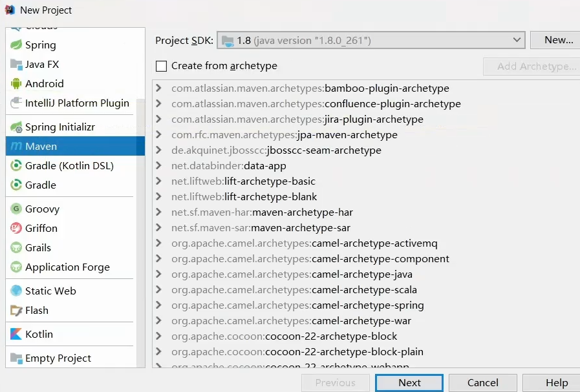The image size is (580, 392).
Task: Click the Next button
Action: click(409, 383)
